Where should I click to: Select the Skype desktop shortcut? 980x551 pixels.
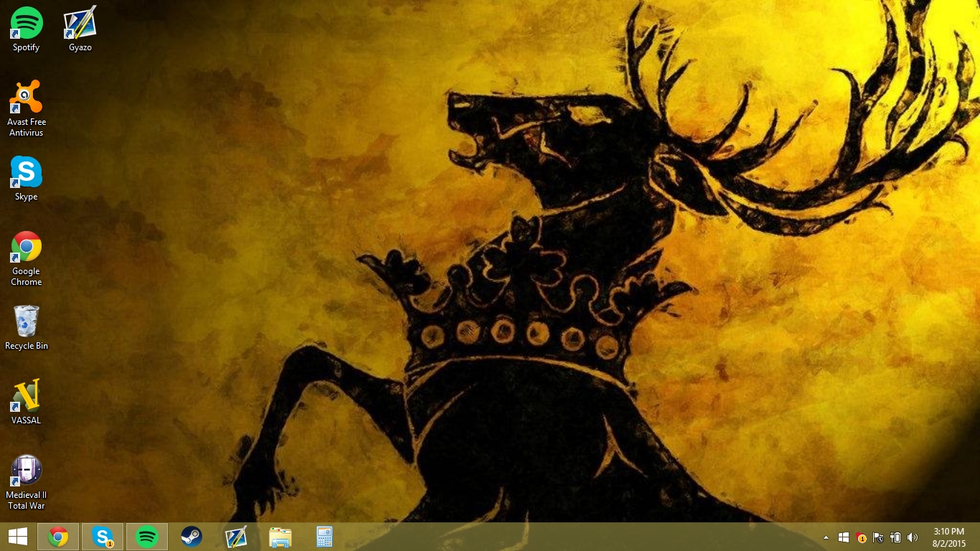click(x=27, y=179)
